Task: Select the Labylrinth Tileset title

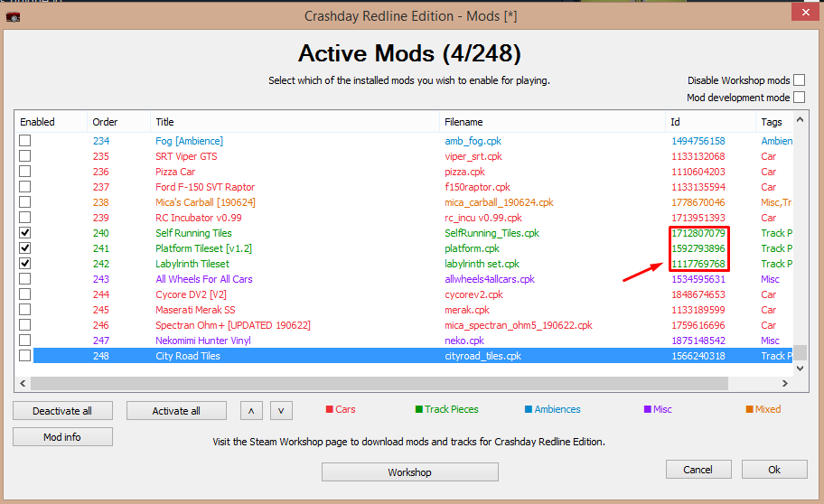Action: click(x=192, y=264)
